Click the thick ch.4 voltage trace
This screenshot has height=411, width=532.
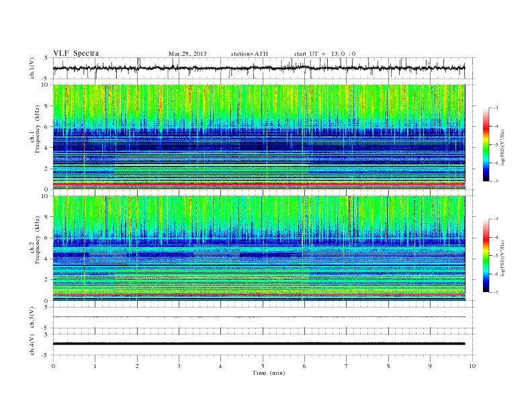(x=259, y=344)
